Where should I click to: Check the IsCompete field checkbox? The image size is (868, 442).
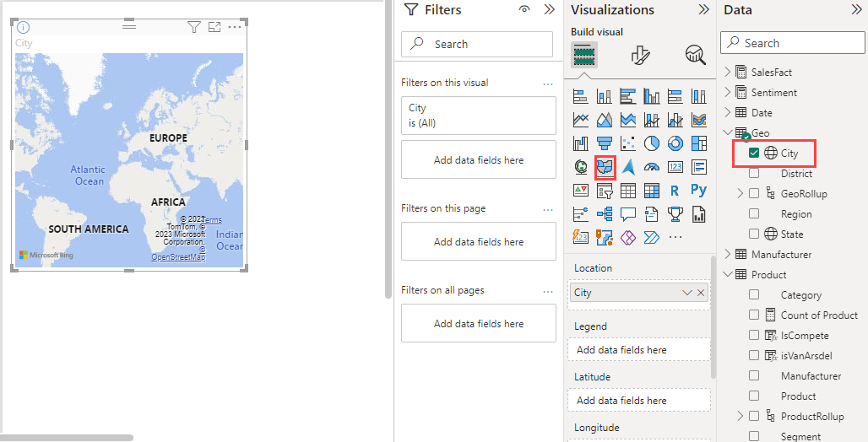click(754, 335)
